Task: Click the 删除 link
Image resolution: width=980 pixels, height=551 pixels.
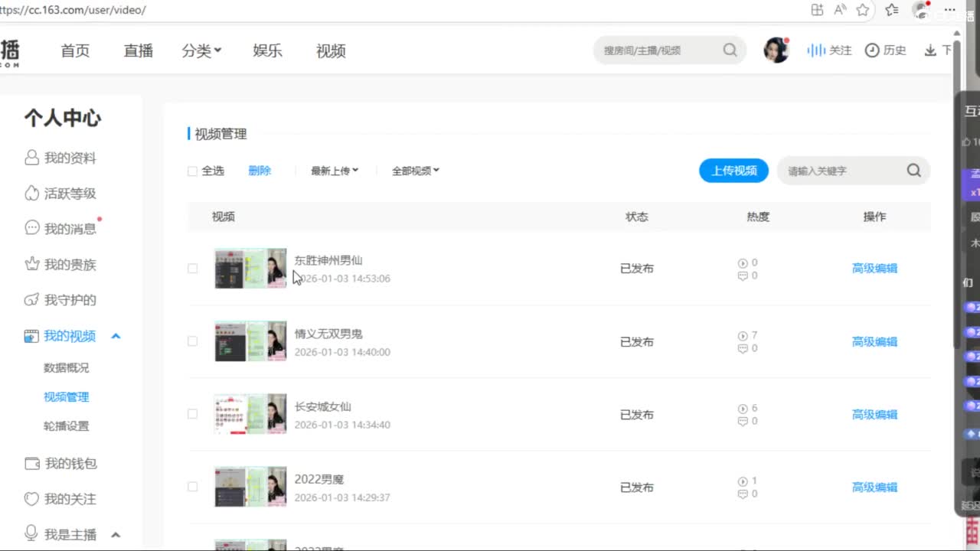Action: [260, 171]
